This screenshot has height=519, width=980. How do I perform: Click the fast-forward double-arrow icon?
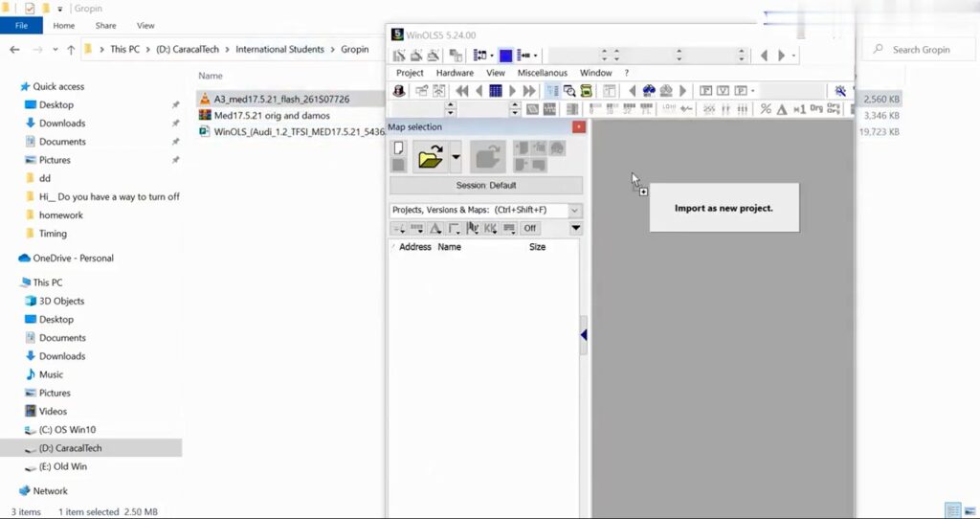click(x=528, y=91)
